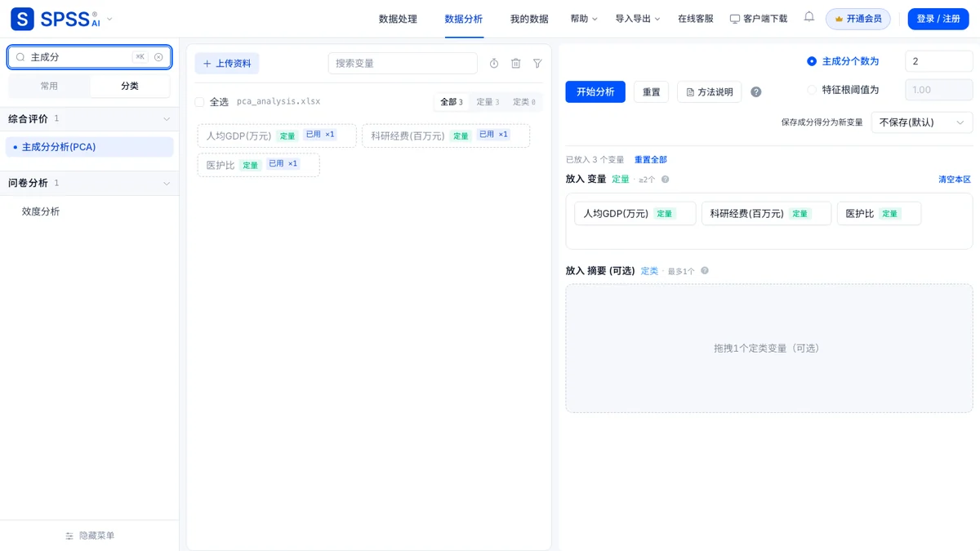
Task: Click the 拖拽1个定类变量 drop area
Action: [769, 349]
